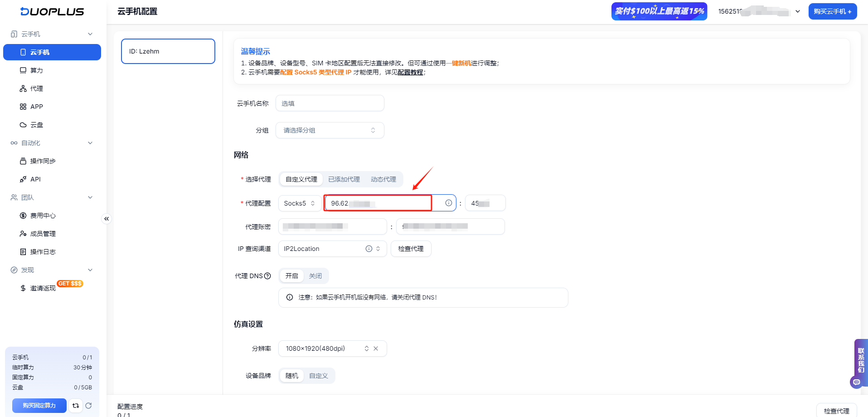Viewport: 868px width, 417px height.
Task: Click the proxy port input field
Action: (x=485, y=203)
